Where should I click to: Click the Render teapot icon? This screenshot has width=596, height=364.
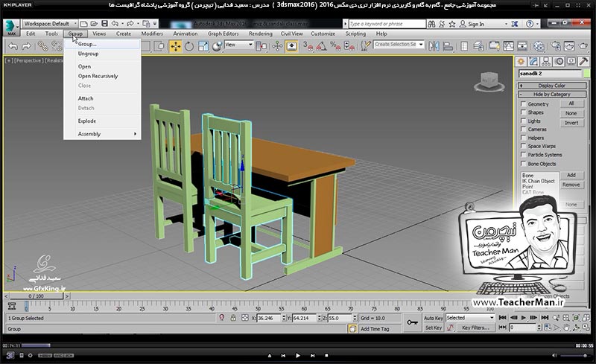[x=583, y=46]
